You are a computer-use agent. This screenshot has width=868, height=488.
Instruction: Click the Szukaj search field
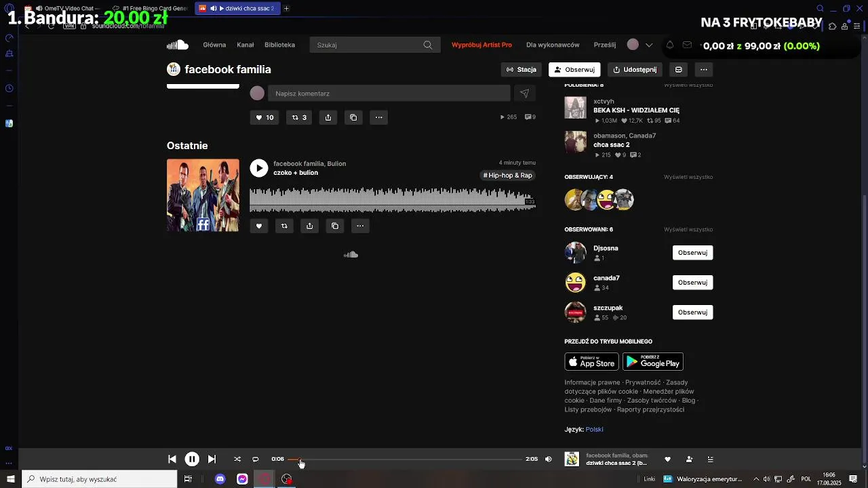click(x=375, y=45)
